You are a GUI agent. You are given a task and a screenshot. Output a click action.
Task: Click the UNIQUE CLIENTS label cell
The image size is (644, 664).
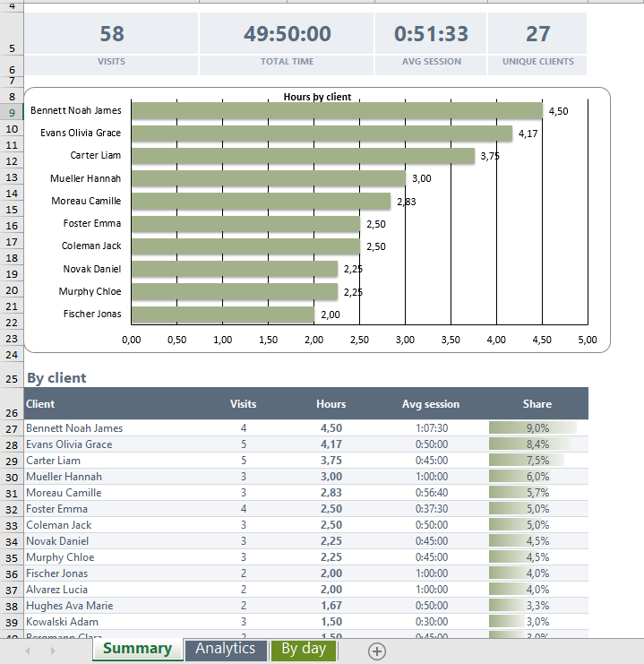coord(537,65)
